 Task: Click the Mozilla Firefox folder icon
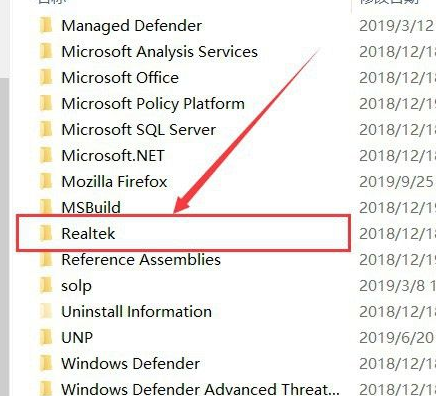click(x=46, y=181)
